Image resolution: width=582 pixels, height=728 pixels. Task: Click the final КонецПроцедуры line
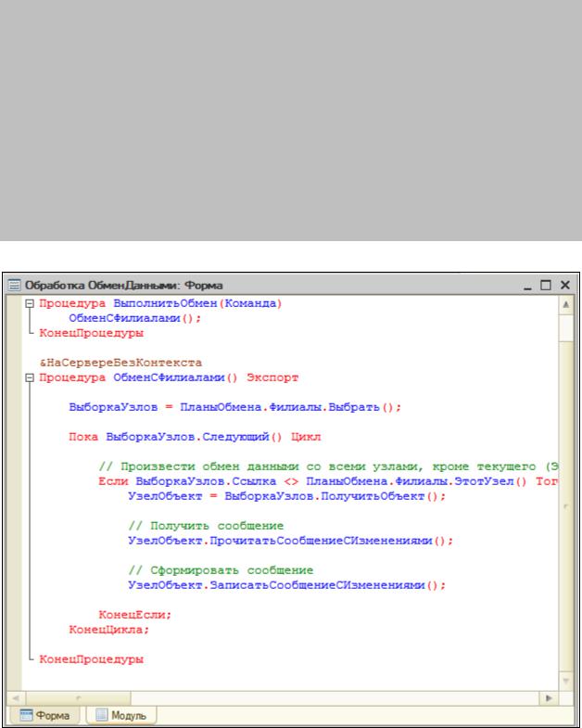pos(92,659)
